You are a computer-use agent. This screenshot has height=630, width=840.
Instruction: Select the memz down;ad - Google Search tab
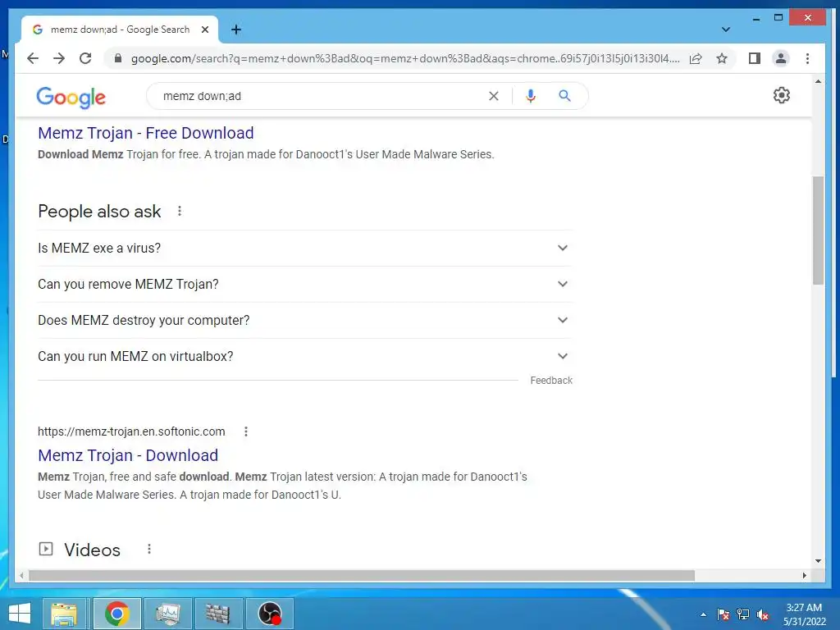pos(120,30)
